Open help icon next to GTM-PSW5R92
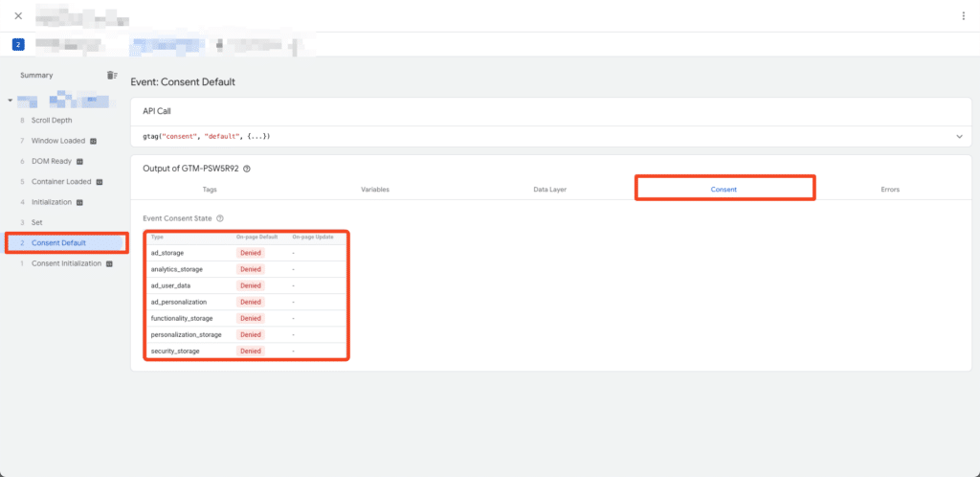This screenshot has width=980, height=477. click(x=247, y=169)
